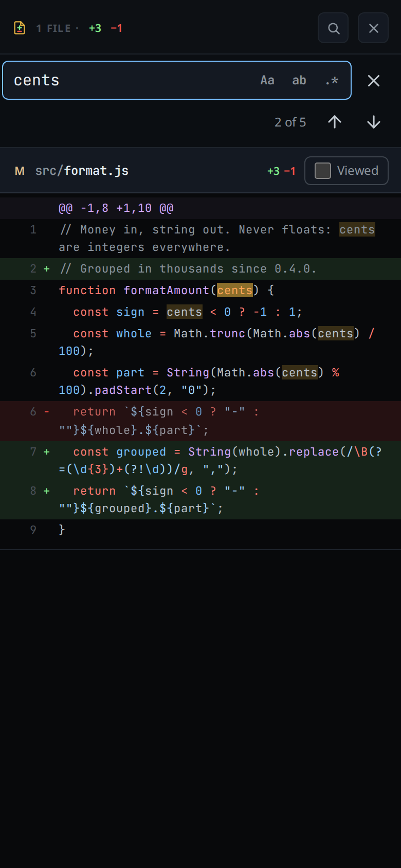Screen dimensions: 401x868
Task: Close the diff panel with top X
Action: [x=373, y=28]
